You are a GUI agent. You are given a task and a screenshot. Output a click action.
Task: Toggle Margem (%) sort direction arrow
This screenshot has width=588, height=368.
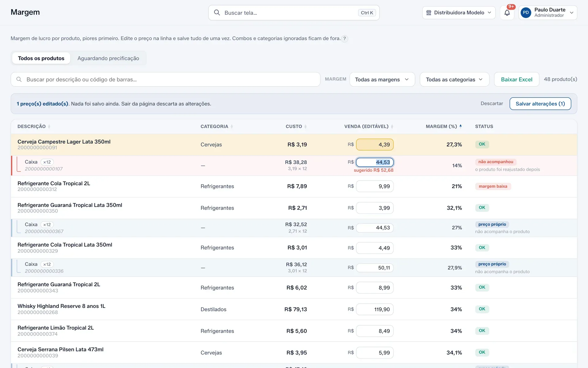click(460, 126)
